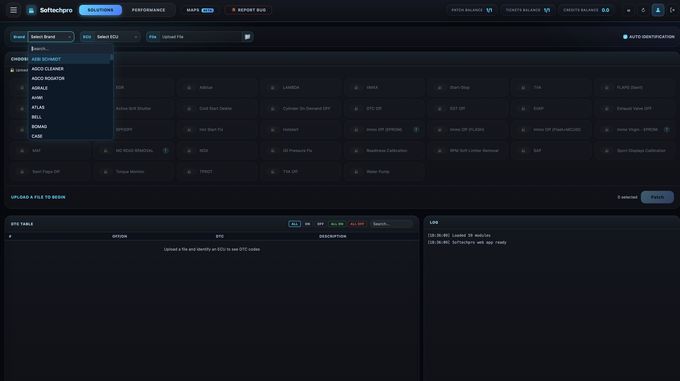Choose AGRALE from brand list
The height and width of the screenshot is (381, 680).
coord(69,88)
